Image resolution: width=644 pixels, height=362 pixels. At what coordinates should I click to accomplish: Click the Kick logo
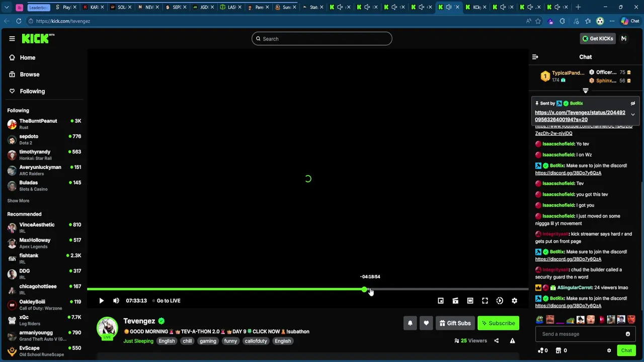(38, 39)
